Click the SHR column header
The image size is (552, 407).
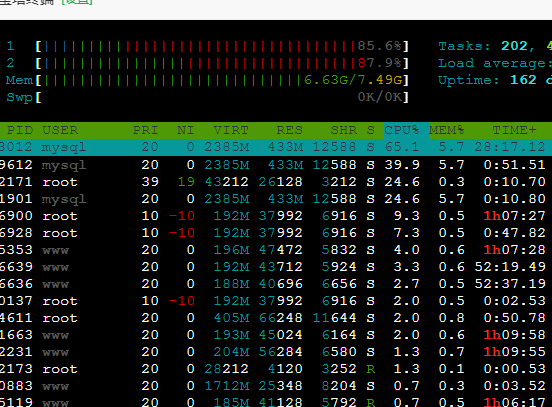tap(344, 130)
